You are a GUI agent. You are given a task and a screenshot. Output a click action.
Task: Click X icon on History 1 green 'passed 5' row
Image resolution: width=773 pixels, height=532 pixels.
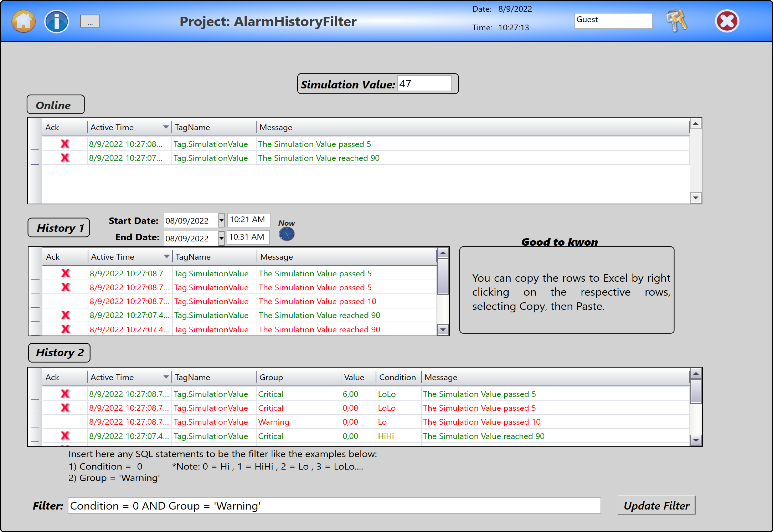(x=66, y=273)
